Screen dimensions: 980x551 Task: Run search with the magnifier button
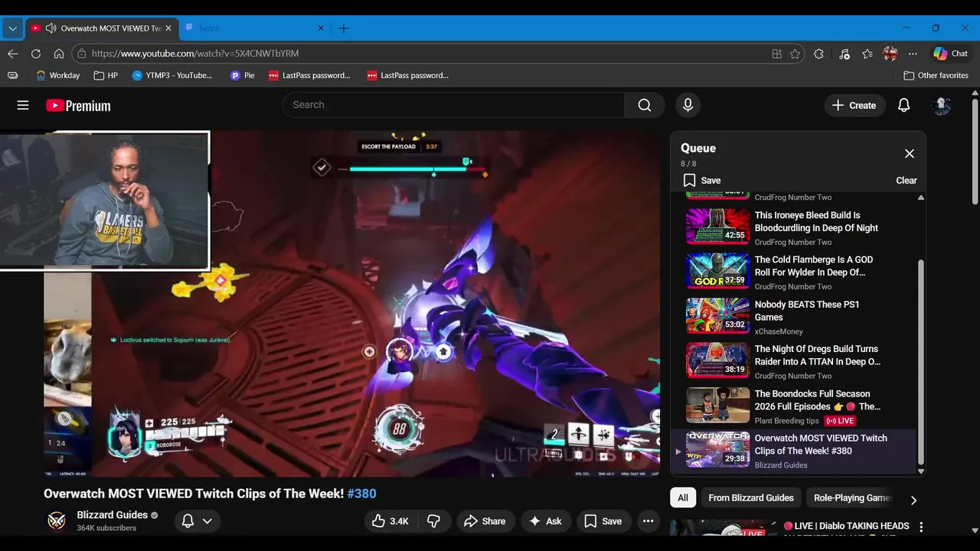coord(645,105)
